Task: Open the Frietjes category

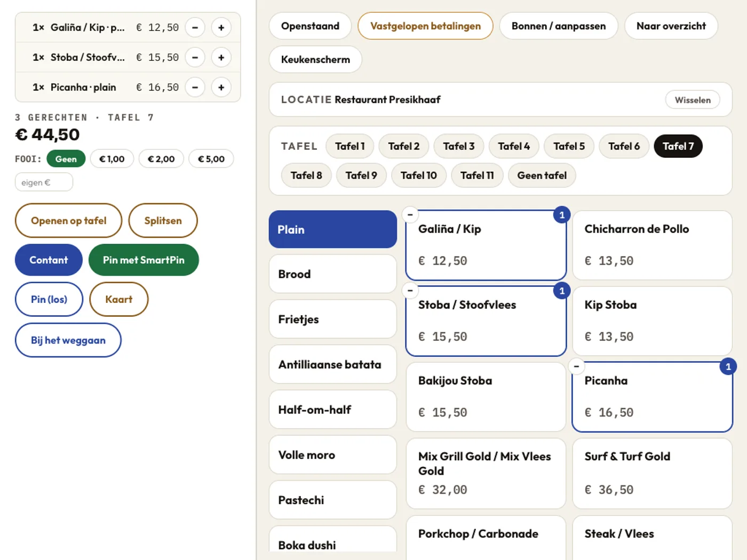Action: pos(333,319)
